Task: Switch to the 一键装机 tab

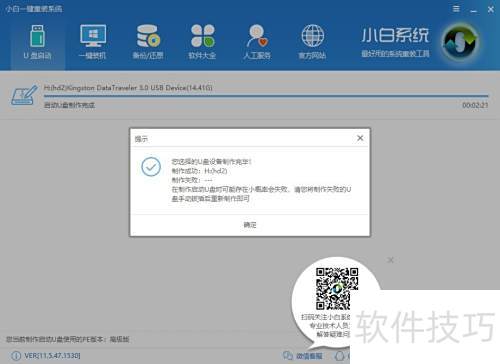Action: (x=93, y=42)
